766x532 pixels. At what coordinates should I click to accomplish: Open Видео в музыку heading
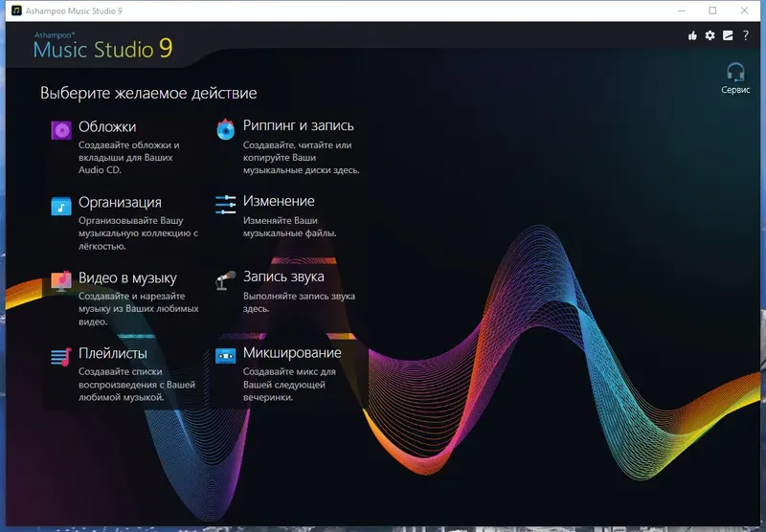click(x=127, y=278)
